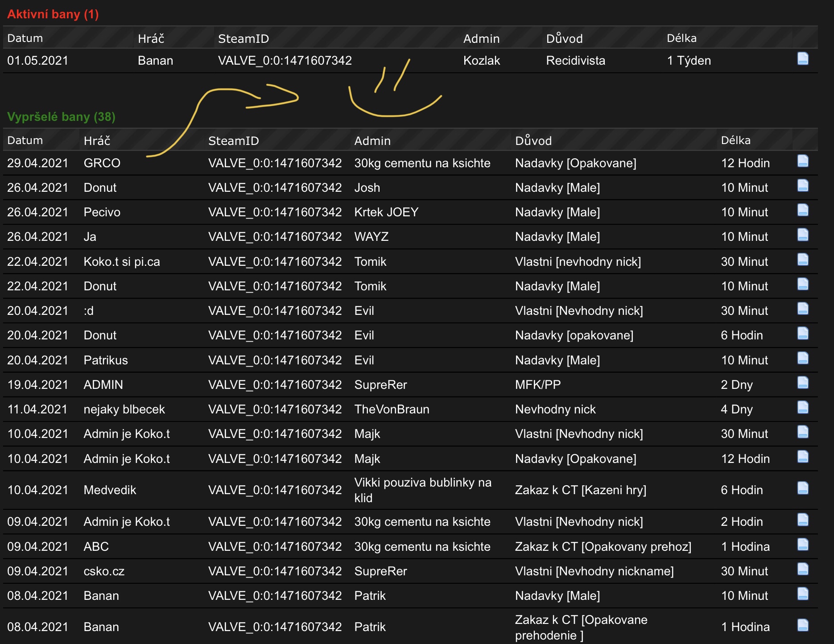Click the Aktivní bany section heading
834x644 pixels.
(x=53, y=14)
